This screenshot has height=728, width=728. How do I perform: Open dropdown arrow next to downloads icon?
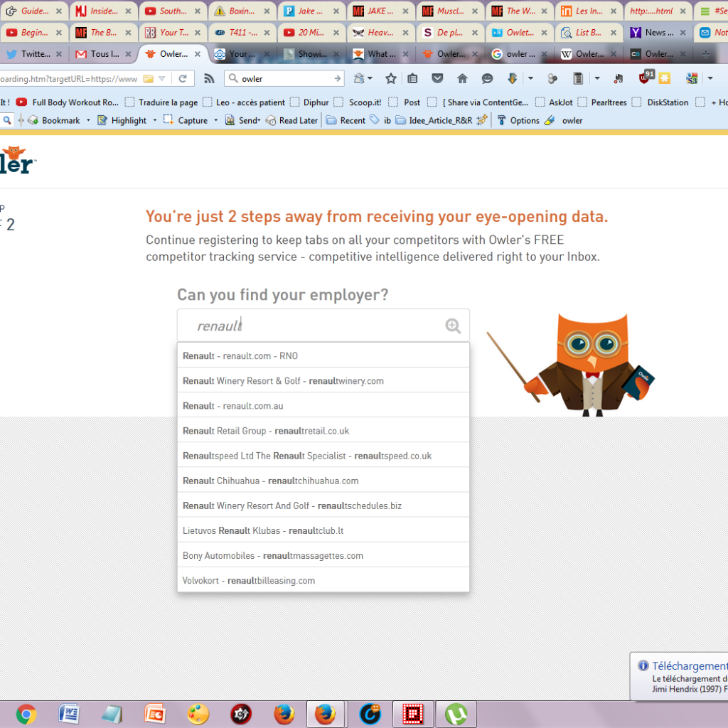pos(530,78)
